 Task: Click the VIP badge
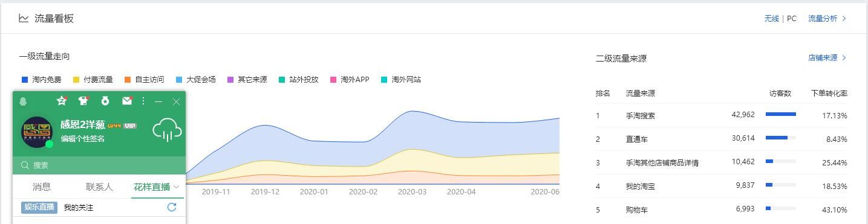tap(130, 126)
